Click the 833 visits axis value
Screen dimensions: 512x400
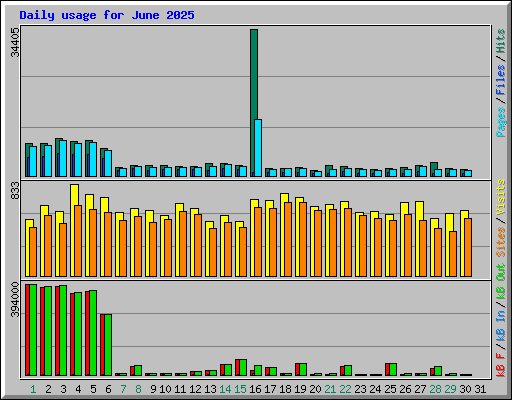pyautogui.click(x=15, y=191)
